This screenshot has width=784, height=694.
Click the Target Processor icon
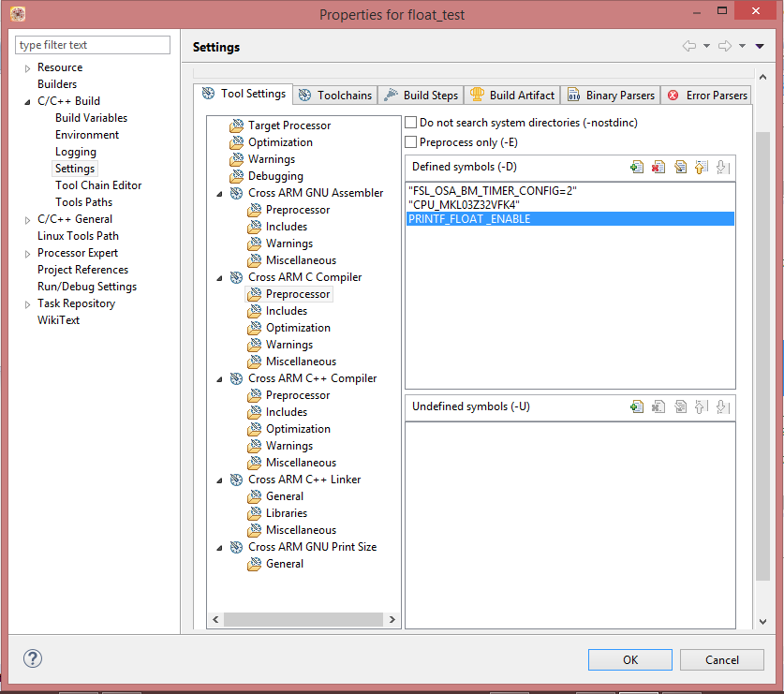pos(236,126)
